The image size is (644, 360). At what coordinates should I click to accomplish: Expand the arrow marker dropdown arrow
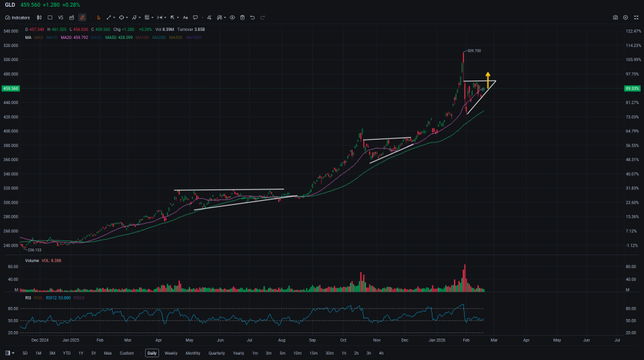[177, 17]
